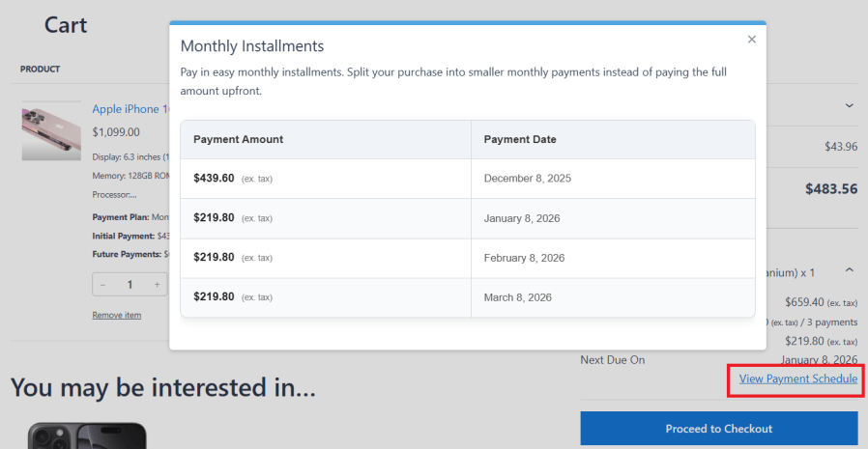Viewport: 868px width, 449px height.
Task: Click the quantity field showing 1
Action: pyautogui.click(x=130, y=285)
